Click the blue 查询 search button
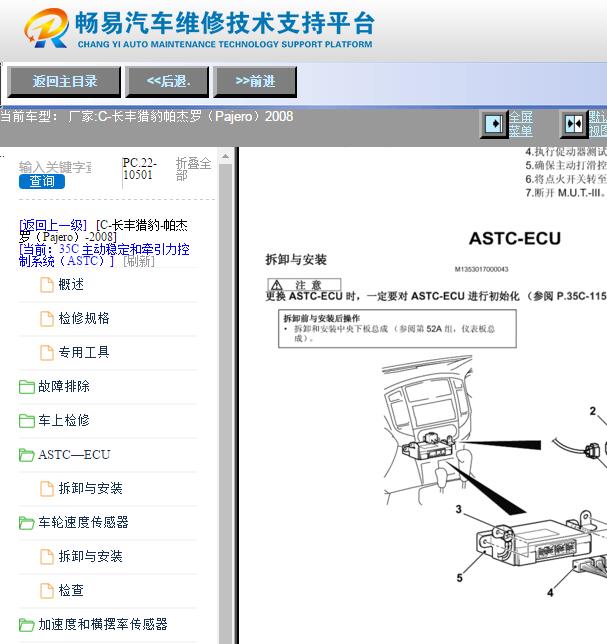 pyautogui.click(x=41, y=182)
